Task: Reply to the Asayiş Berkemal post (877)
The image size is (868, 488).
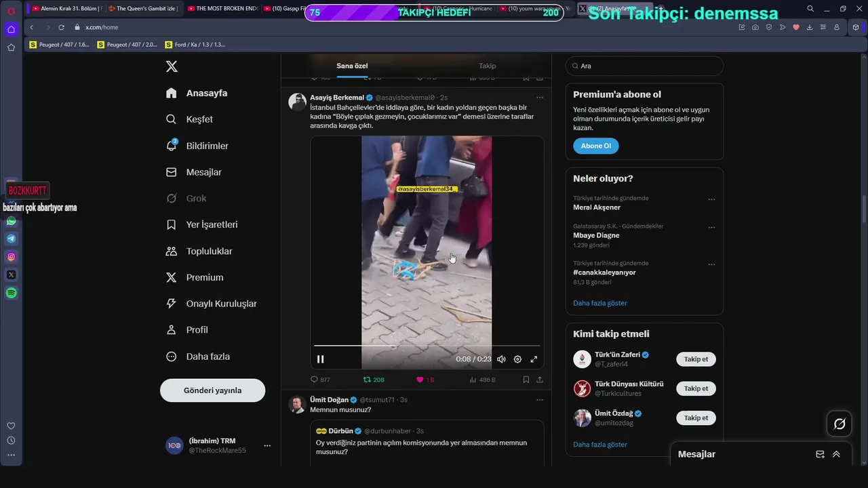Action: coord(320,380)
